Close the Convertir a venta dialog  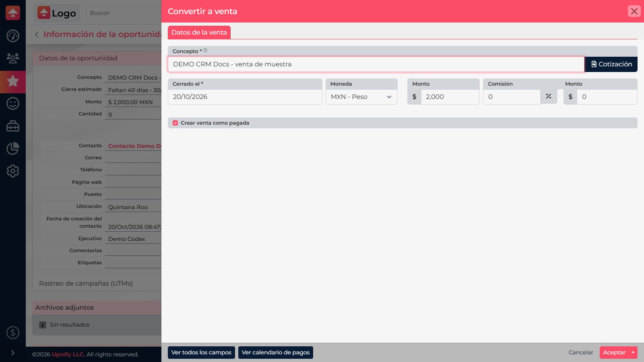tap(634, 11)
